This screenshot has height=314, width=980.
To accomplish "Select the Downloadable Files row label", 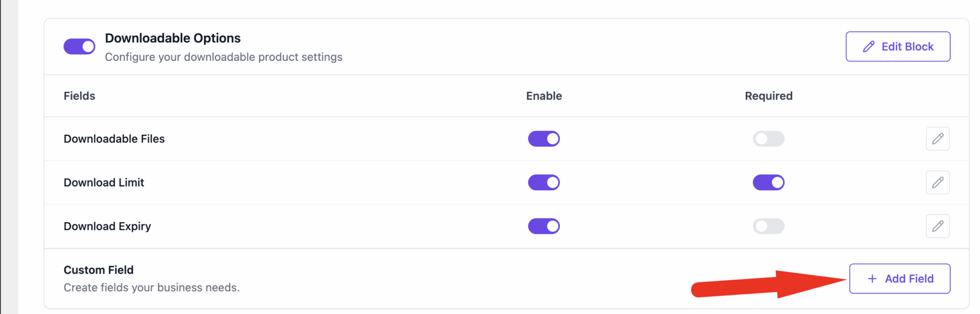I will click(x=114, y=138).
